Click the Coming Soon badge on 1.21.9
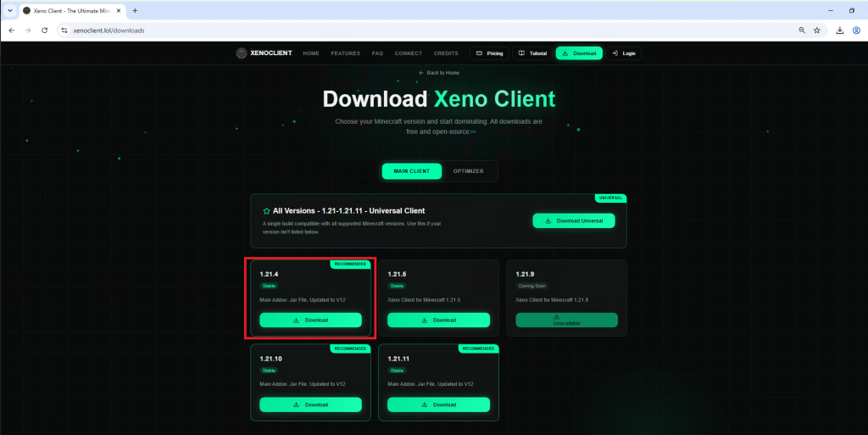Viewport: 868px width, 435px height. point(532,286)
